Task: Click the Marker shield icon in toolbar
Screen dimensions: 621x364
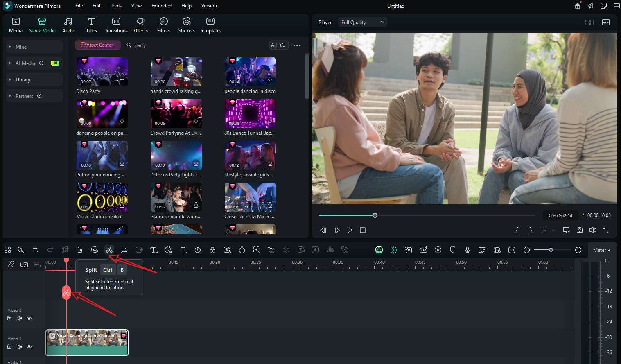Action: [453, 250]
